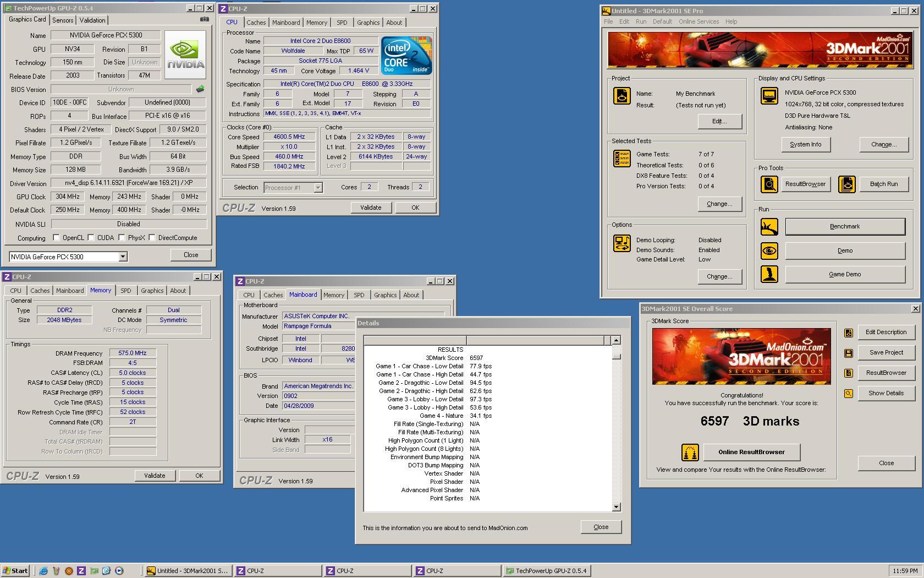This screenshot has width=924, height=578.
Task: Open the Online Services menu
Action: point(698,21)
